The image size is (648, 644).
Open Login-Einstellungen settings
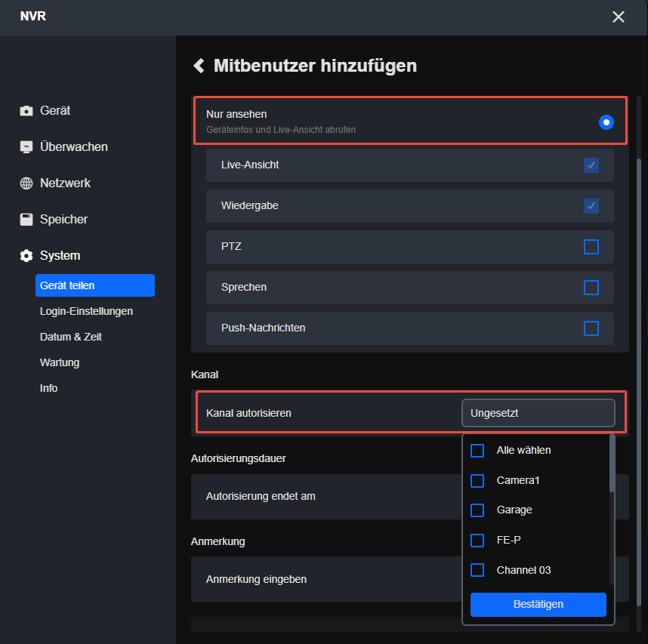pos(86,311)
